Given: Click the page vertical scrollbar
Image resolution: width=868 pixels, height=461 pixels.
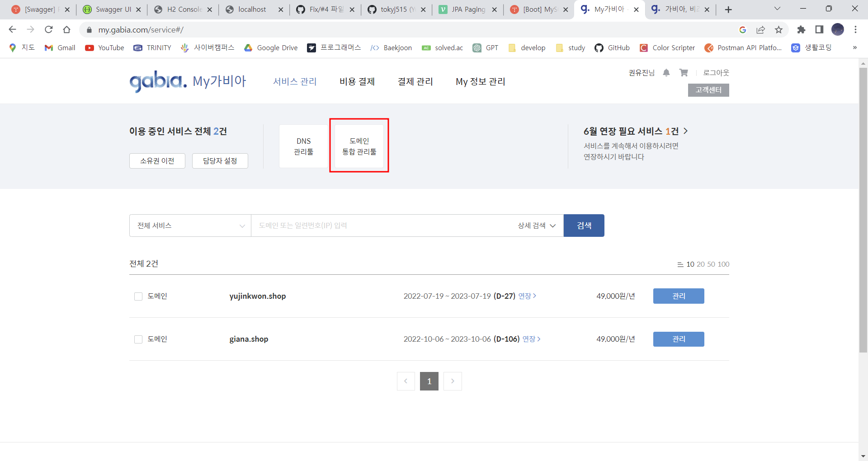Looking at the screenshot, I should coord(863,210).
